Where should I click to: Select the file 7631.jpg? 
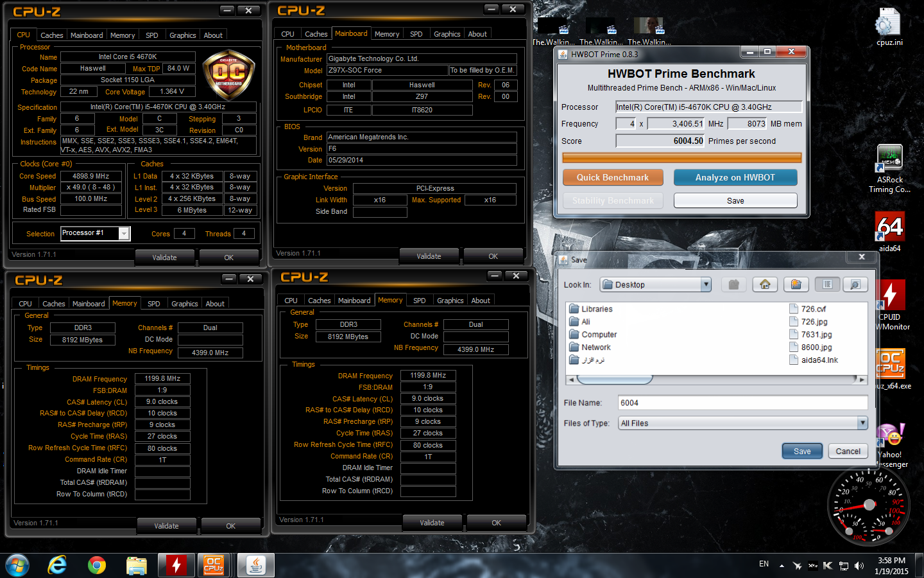[x=810, y=335]
